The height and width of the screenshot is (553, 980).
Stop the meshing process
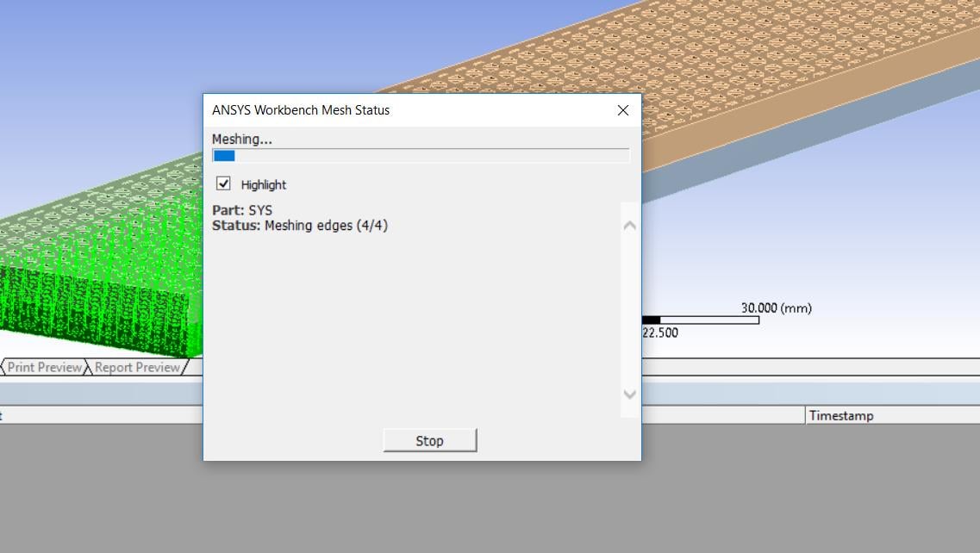point(430,440)
